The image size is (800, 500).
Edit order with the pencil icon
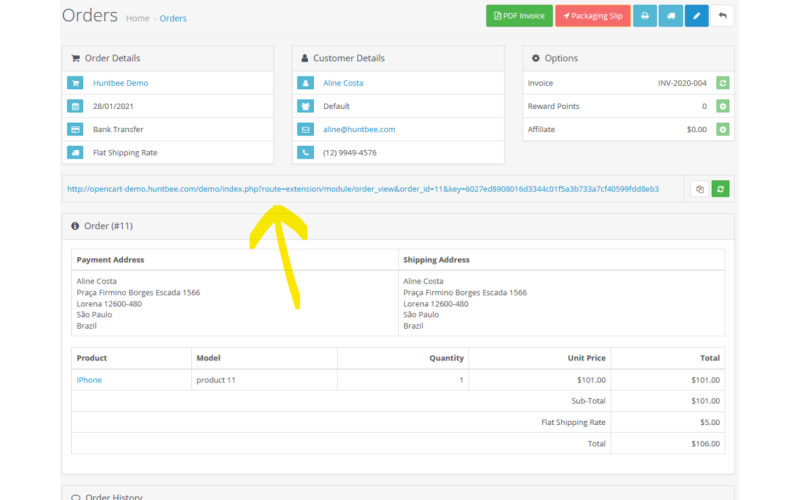point(697,16)
